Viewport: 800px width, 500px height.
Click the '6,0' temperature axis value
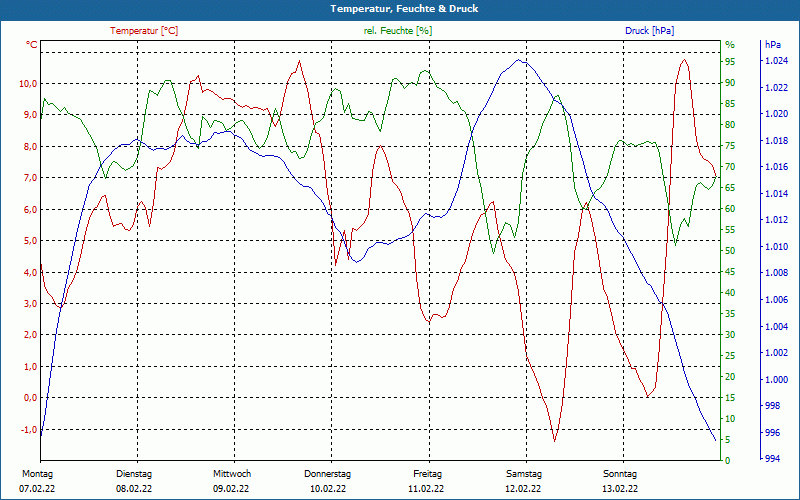coord(30,210)
